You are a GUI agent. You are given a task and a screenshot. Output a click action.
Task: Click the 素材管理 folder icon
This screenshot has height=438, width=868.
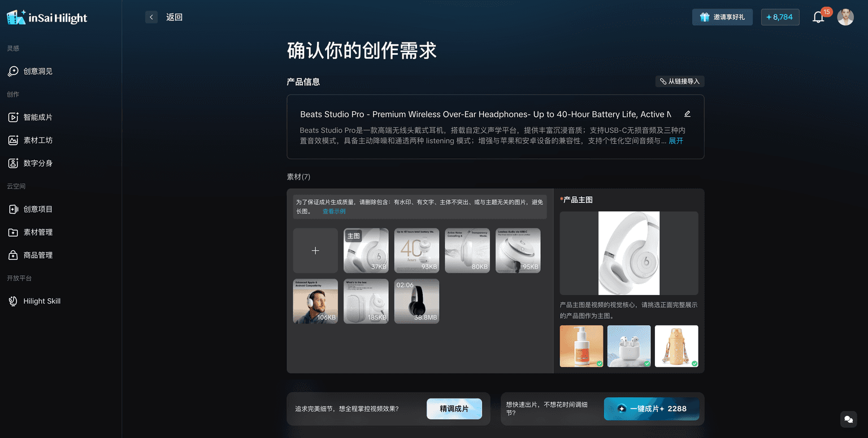tap(13, 232)
